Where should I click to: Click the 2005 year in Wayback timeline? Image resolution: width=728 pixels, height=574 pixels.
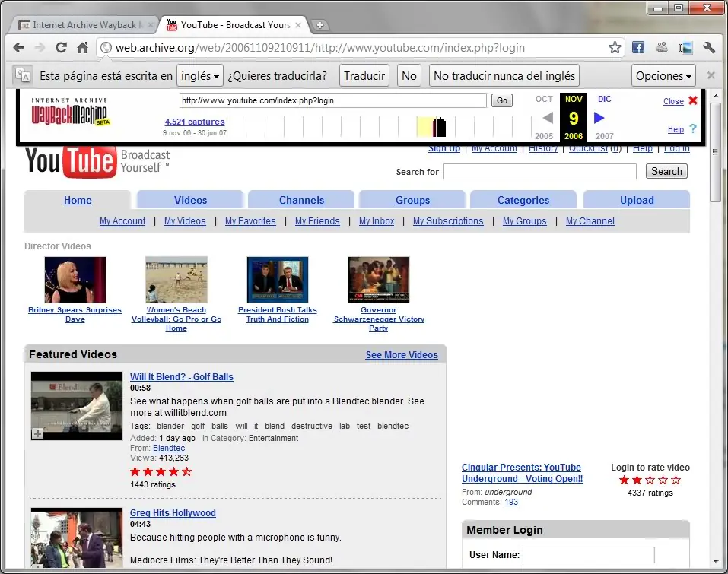544,136
